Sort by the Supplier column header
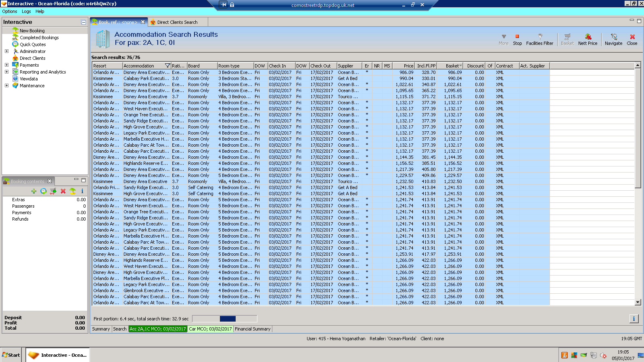 (349, 66)
